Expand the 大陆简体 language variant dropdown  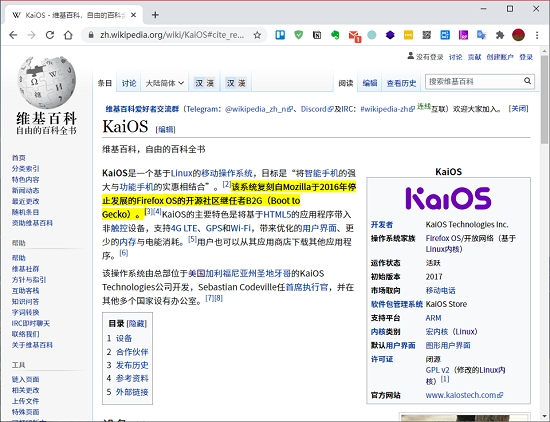click(x=165, y=83)
